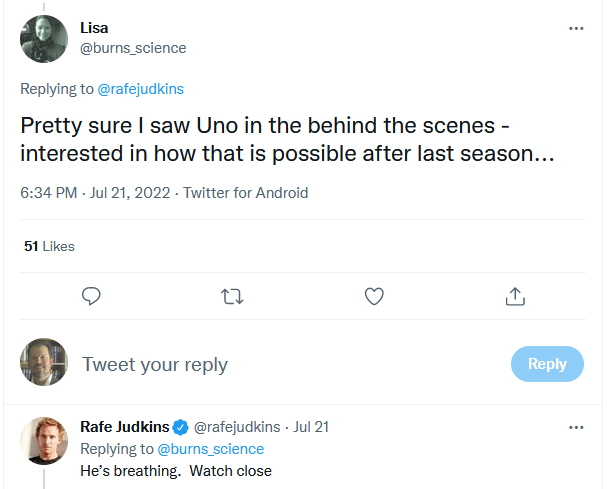
Task: Click your own avatar beside the reply box
Action: [x=44, y=363]
